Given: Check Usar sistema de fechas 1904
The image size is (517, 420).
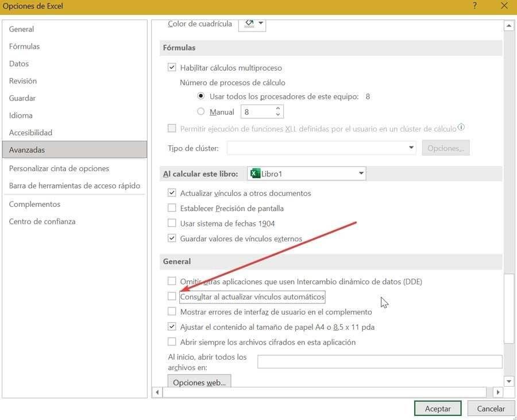Looking at the screenshot, I should pyautogui.click(x=172, y=223).
